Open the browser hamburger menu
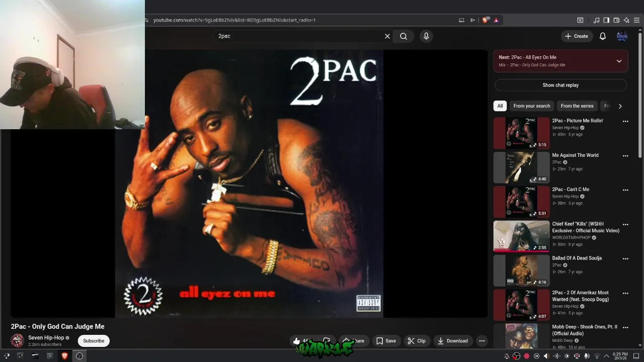 (x=636, y=20)
